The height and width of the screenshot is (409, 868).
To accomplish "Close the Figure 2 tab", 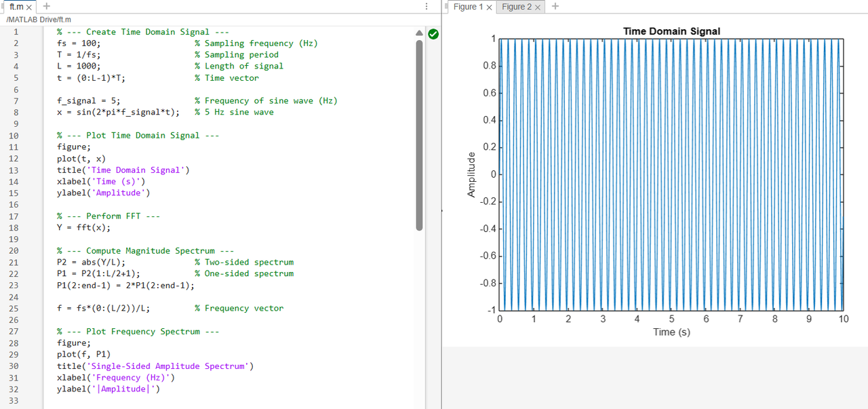I will pos(538,7).
